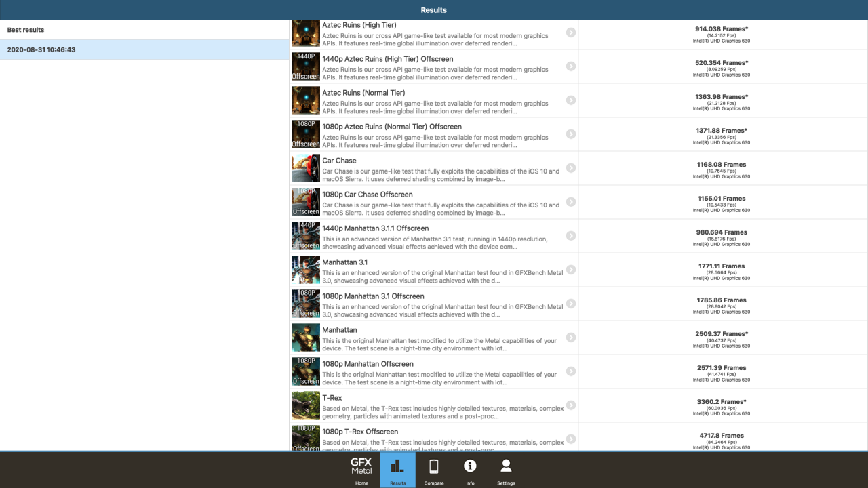
Task: Click the original Manhattan test thumbnail
Action: coord(306,338)
